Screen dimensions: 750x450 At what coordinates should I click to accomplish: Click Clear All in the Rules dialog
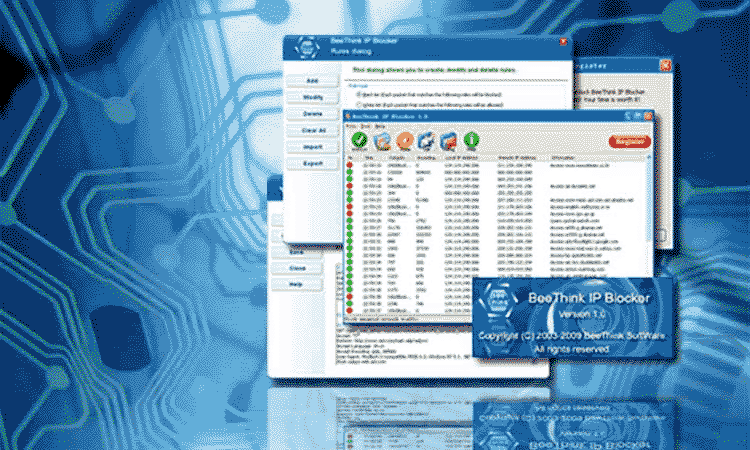(312, 131)
